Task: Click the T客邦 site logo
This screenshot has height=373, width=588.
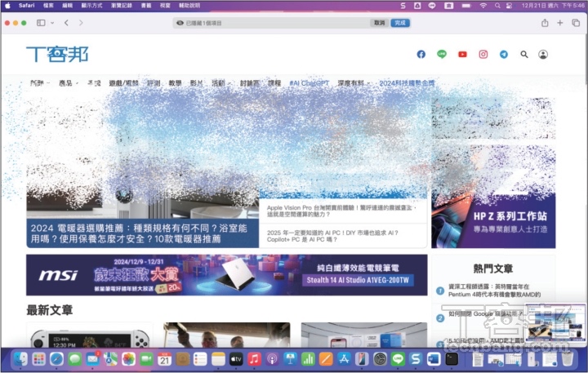Action: point(57,55)
